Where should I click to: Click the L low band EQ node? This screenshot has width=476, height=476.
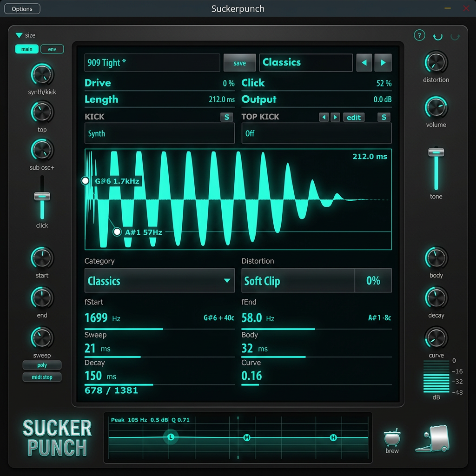(x=171, y=437)
